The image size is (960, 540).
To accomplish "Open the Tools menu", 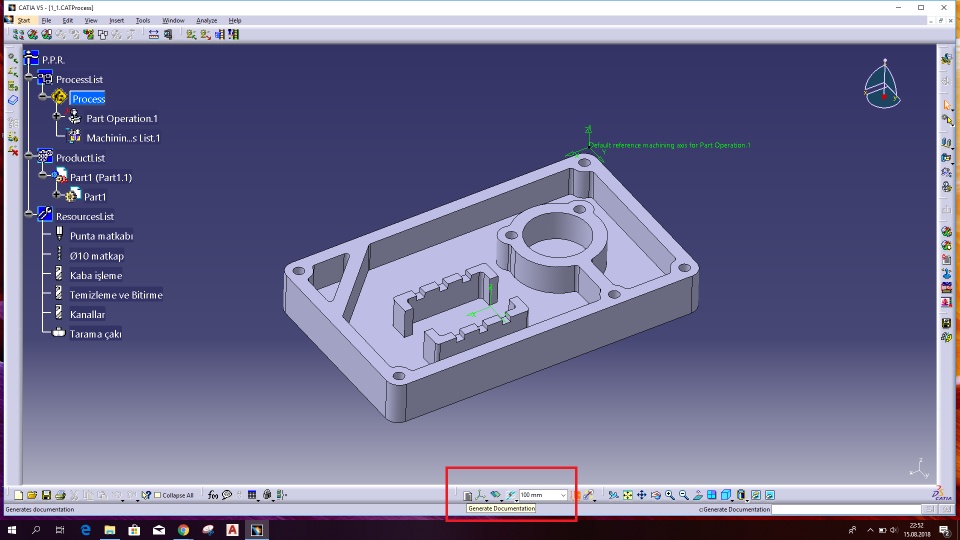I will coord(143,20).
